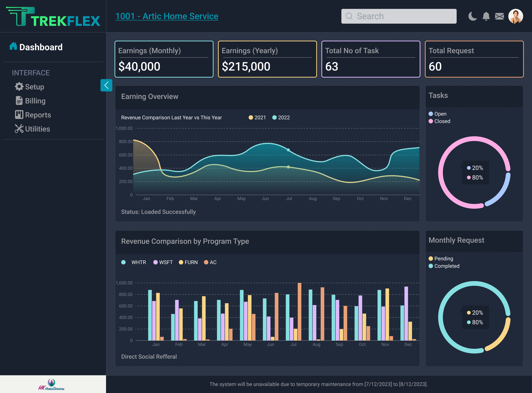The width and height of the screenshot is (532, 393).
Task: Open the 1001 - Artic Home Service link
Action: click(x=167, y=16)
